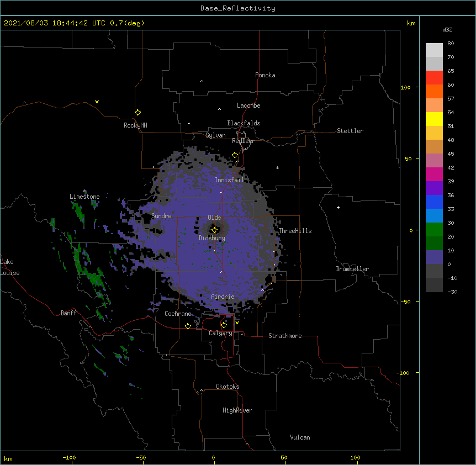This screenshot has height=465, width=476.
Task: Click the Innisfail town label
Action: pyautogui.click(x=230, y=180)
